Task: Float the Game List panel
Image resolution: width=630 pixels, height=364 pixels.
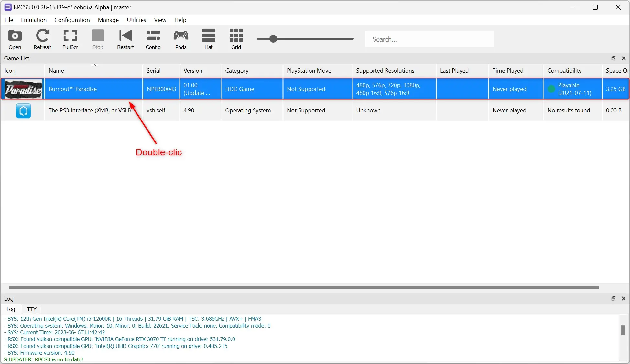Action: point(613,58)
